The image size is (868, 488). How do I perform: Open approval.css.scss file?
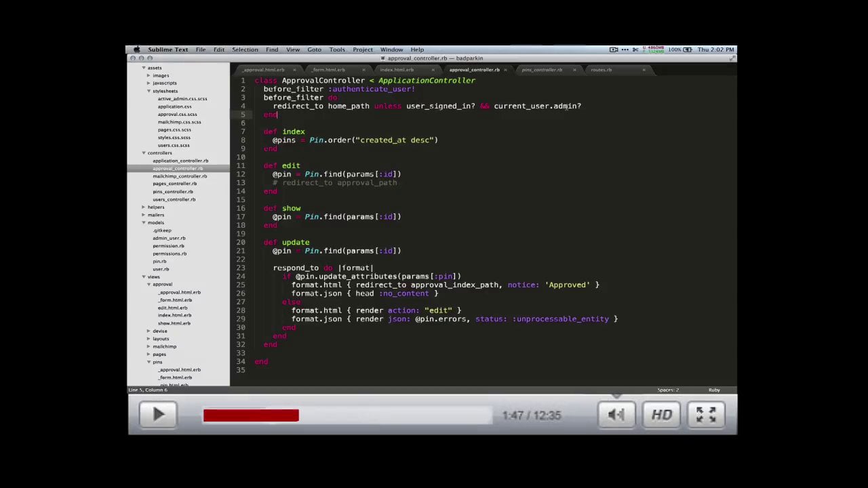tap(179, 115)
